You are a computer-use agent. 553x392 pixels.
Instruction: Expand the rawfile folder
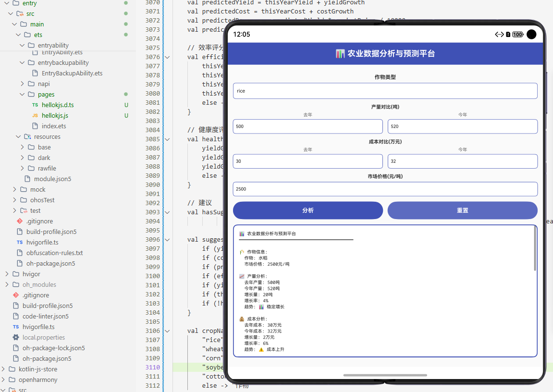pos(22,169)
